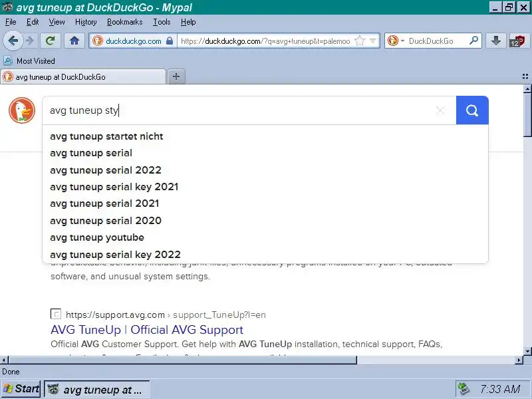Click the 7:33 AM taskbar clock
The image size is (532, 399).
pyautogui.click(x=500, y=389)
